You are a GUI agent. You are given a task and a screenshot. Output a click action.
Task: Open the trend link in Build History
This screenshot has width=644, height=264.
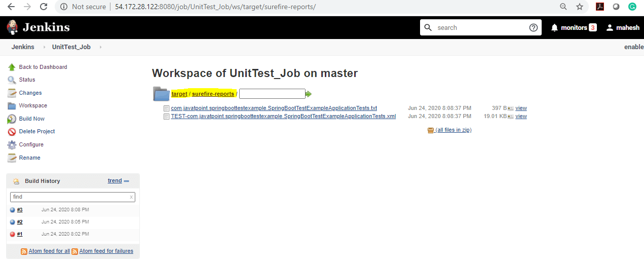coord(115,180)
